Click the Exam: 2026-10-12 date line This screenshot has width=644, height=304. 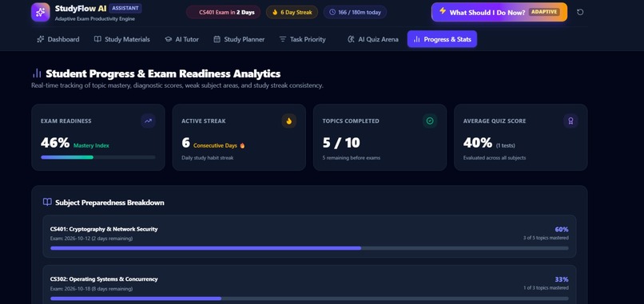coord(91,239)
